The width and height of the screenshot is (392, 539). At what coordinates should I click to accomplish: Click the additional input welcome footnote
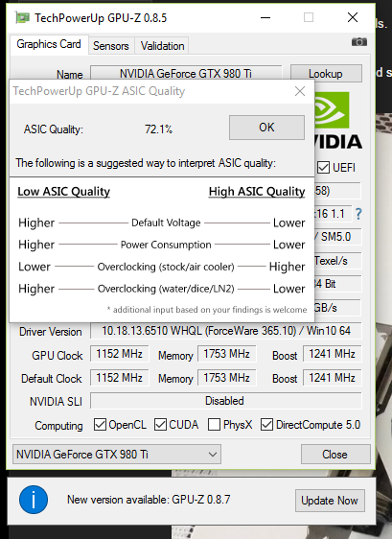click(x=207, y=310)
